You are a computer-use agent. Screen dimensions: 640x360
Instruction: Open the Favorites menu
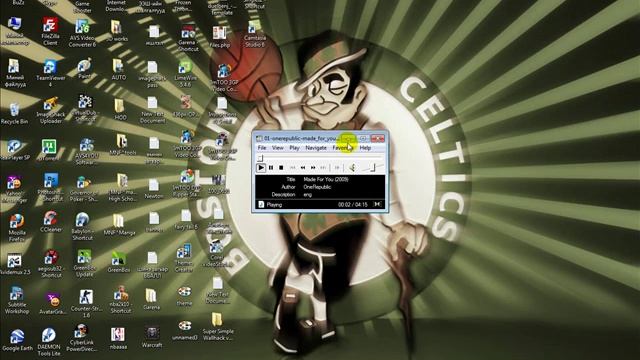coord(342,148)
